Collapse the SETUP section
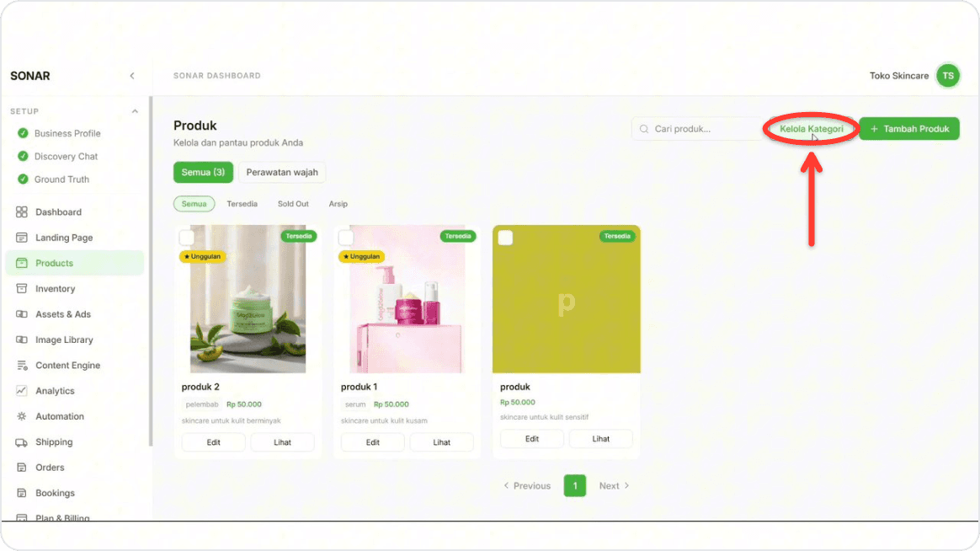The height and width of the screenshot is (551, 980). [x=135, y=111]
